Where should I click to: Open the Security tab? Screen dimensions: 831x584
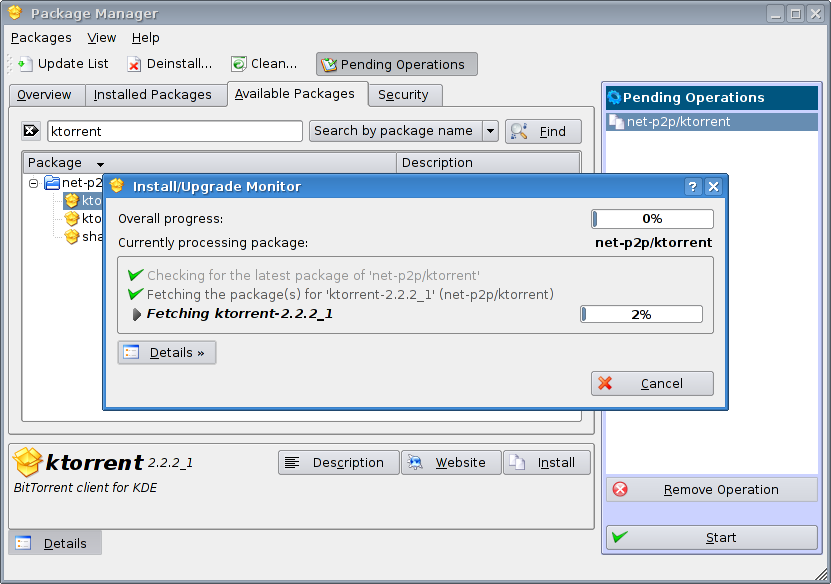(405, 95)
